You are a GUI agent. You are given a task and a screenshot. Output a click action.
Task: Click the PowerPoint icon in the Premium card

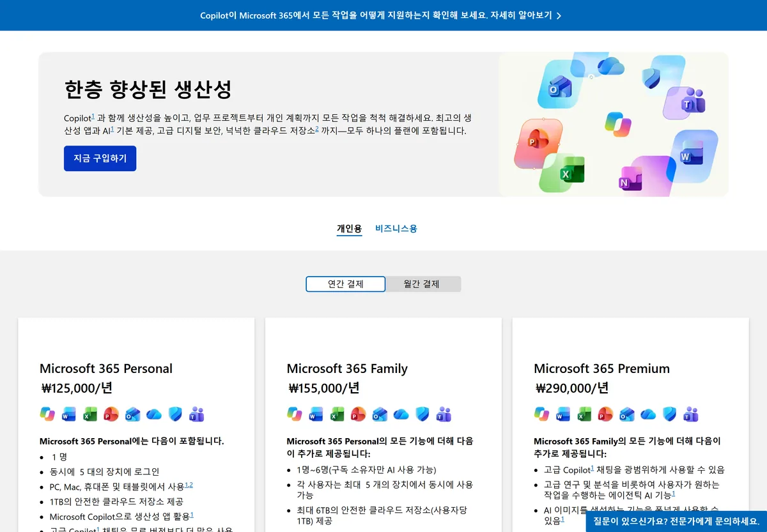(x=605, y=414)
